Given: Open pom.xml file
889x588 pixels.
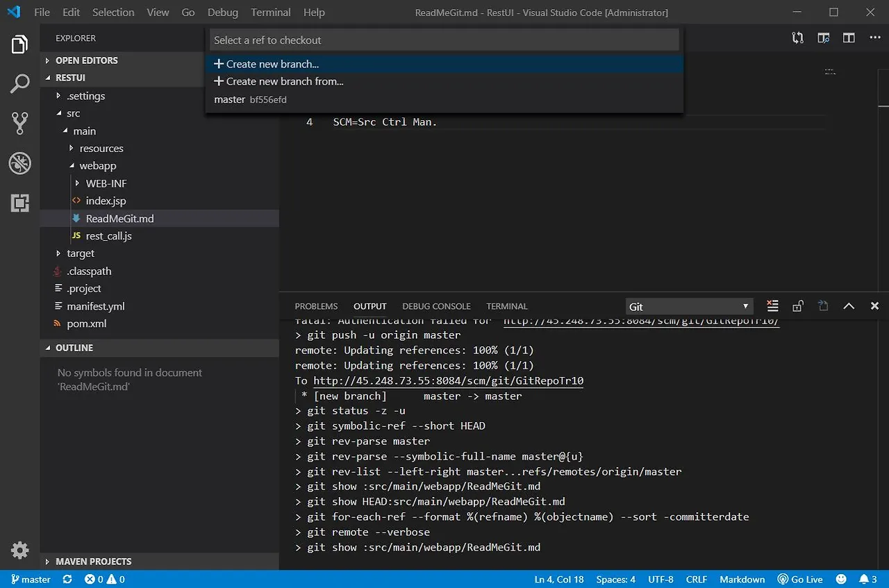Looking at the screenshot, I should click(x=160, y=324).
